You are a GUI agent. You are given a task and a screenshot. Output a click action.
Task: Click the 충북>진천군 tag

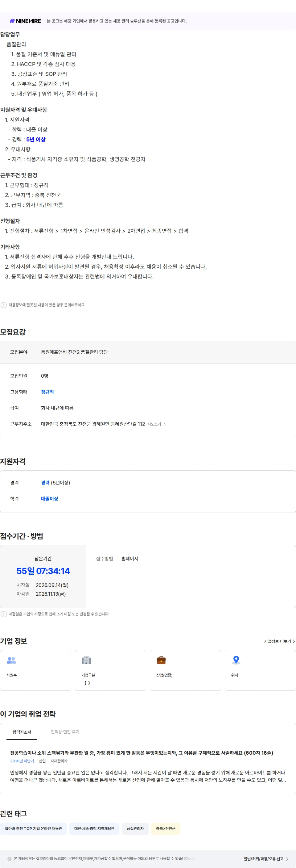[166, 828]
